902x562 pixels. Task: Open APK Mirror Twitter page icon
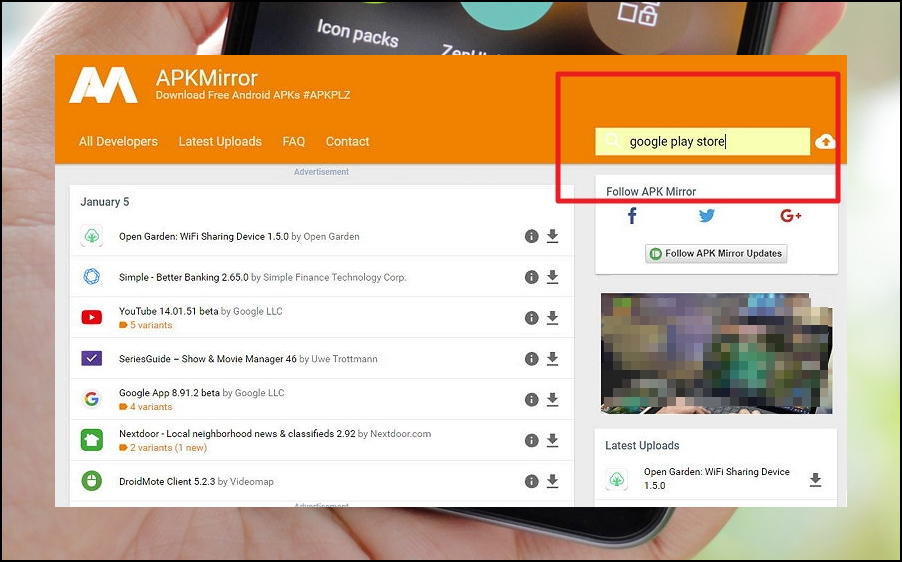707,216
